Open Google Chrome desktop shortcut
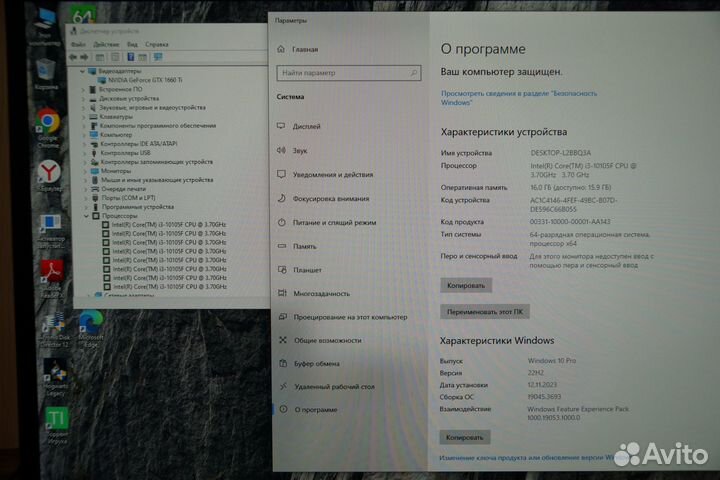This screenshot has width=720, height=480. pos(48,122)
